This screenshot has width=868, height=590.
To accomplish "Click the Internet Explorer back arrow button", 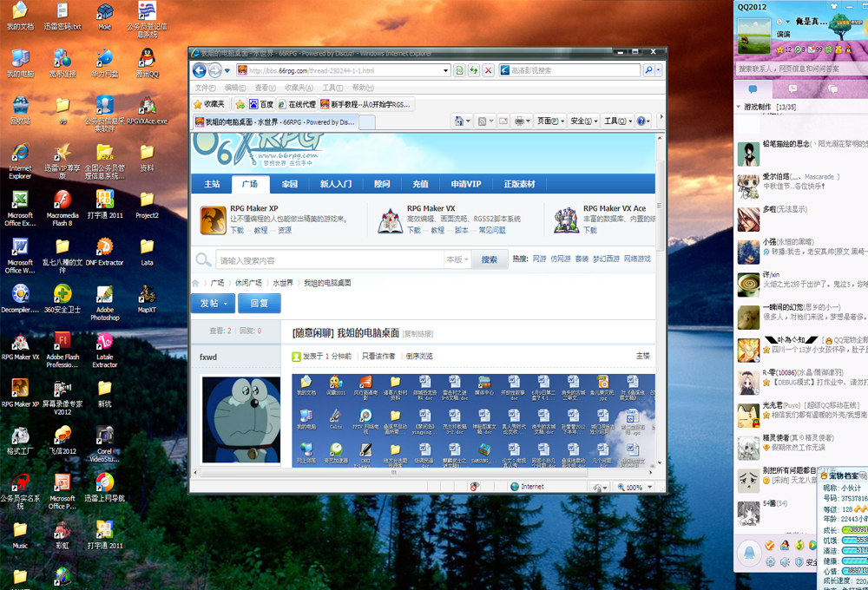I will pyautogui.click(x=200, y=70).
